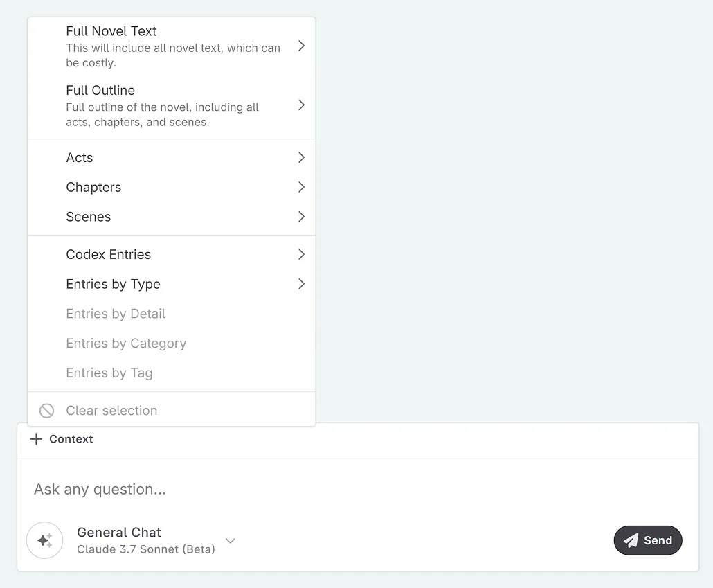This screenshot has height=588, width=713.
Task: Click the Context label button
Action: click(x=71, y=439)
